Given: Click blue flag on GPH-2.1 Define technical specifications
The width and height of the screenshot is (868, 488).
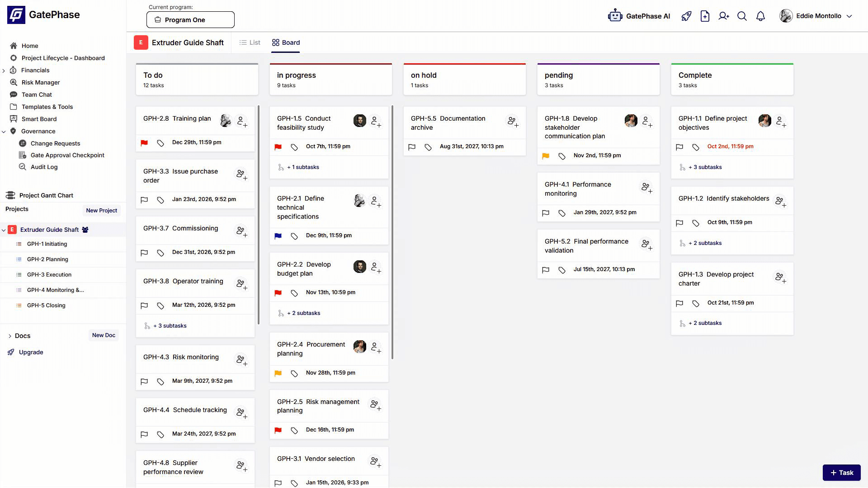Looking at the screenshot, I should [278, 236].
